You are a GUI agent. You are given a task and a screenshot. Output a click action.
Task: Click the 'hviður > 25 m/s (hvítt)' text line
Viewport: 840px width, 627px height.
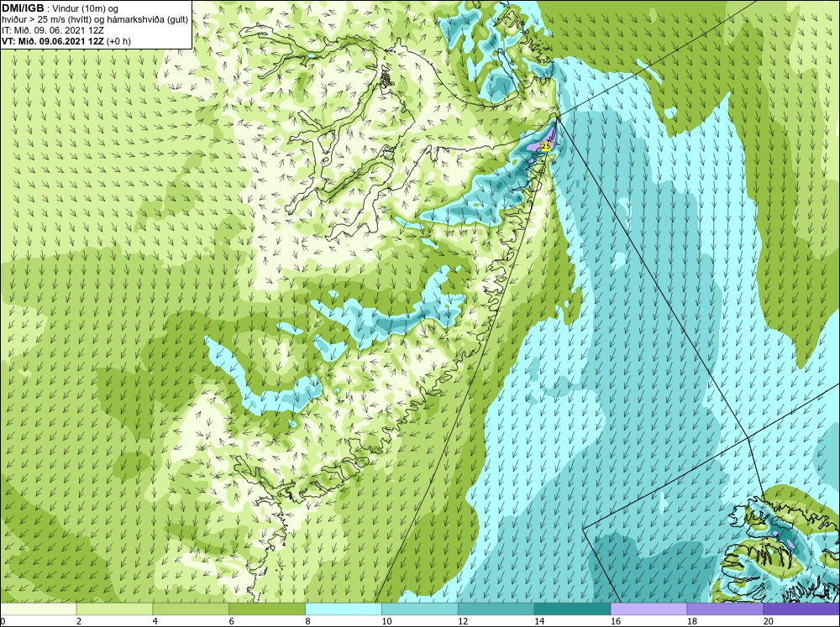point(95,20)
